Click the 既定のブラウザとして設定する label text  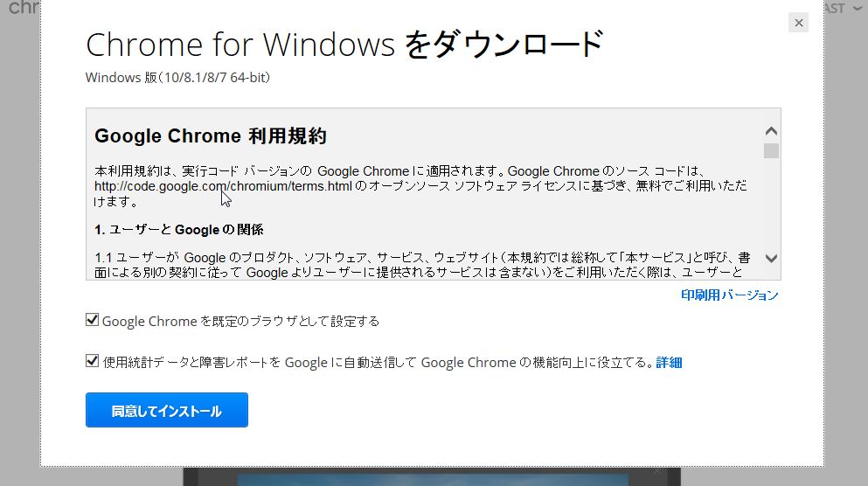pos(240,321)
